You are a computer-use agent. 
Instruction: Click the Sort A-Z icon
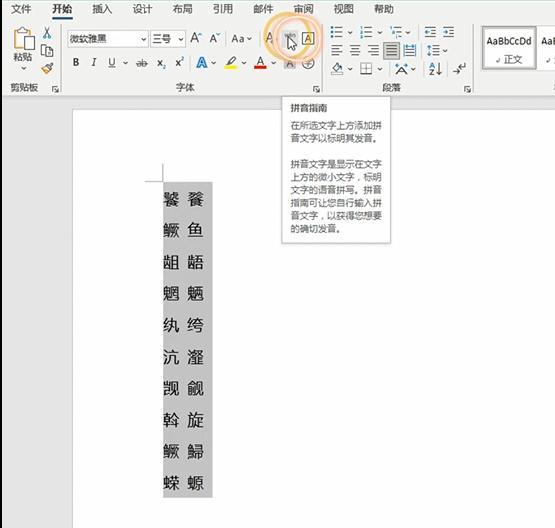[x=435, y=69]
